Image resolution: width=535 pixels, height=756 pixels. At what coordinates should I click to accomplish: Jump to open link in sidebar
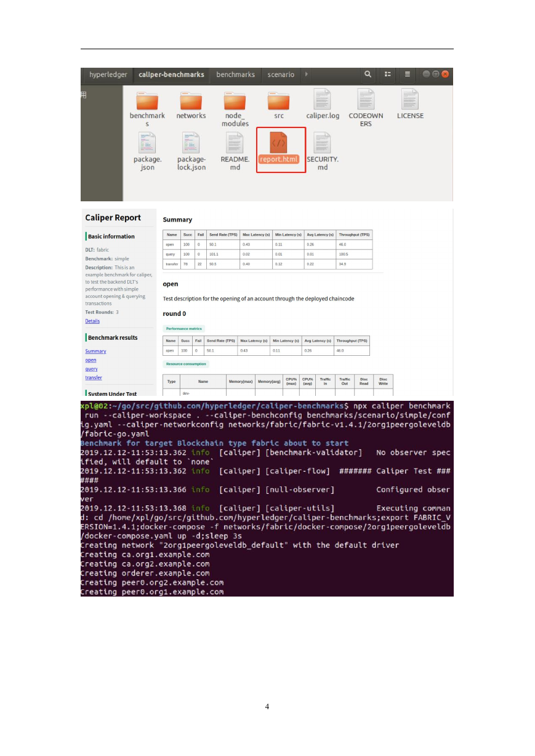point(91,360)
